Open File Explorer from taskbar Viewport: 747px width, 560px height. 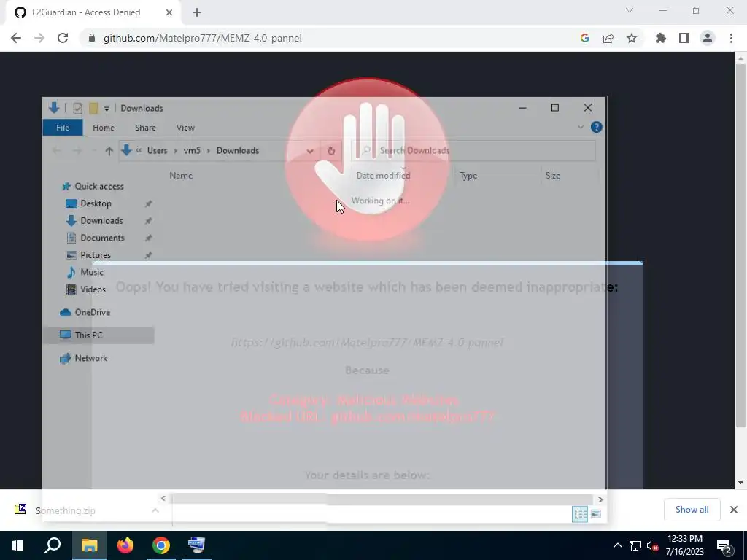pyautogui.click(x=89, y=545)
